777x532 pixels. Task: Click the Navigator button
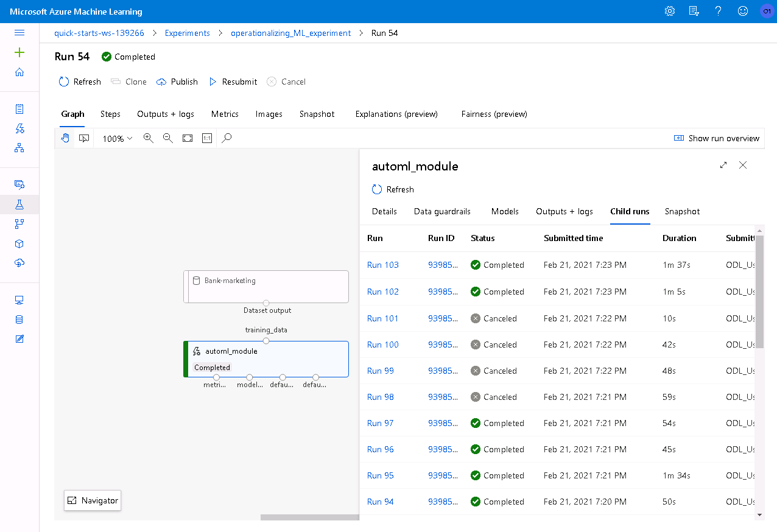(x=93, y=500)
